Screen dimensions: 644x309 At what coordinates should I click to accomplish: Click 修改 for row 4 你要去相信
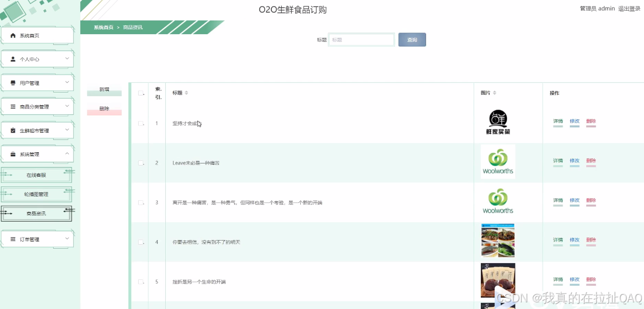point(574,240)
